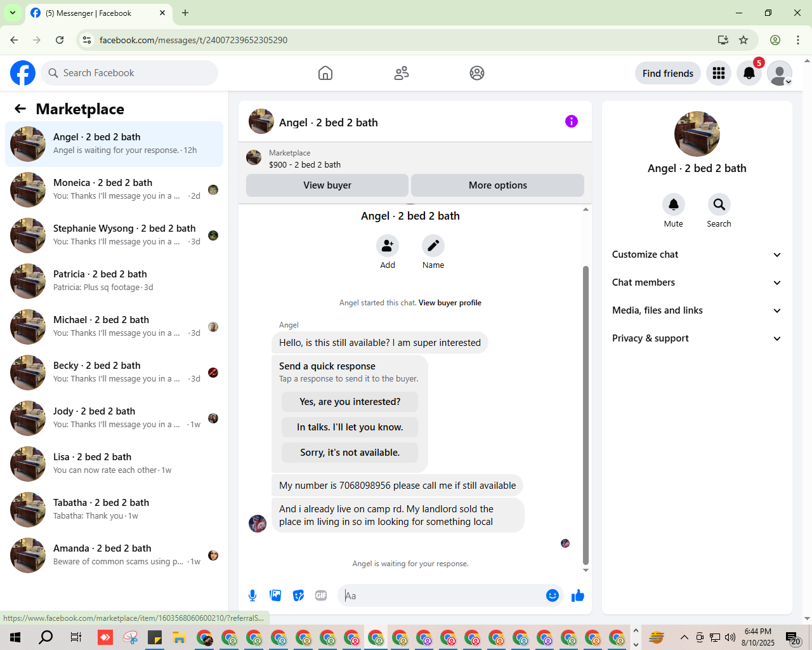Screen dimensions: 812x650
Task: Choose a GIF with the GIF icon
Action: pyautogui.click(x=321, y=595)
